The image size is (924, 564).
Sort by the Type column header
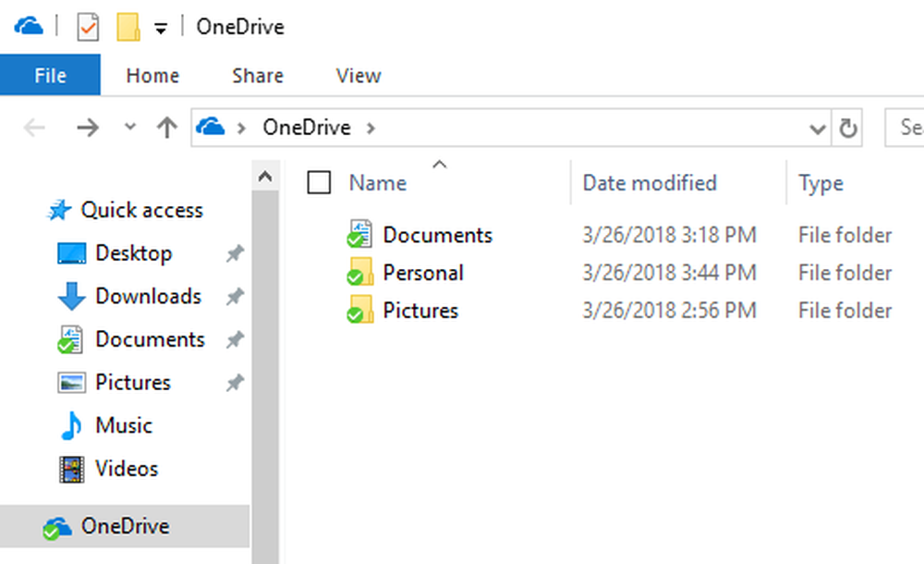pos(821,183)
